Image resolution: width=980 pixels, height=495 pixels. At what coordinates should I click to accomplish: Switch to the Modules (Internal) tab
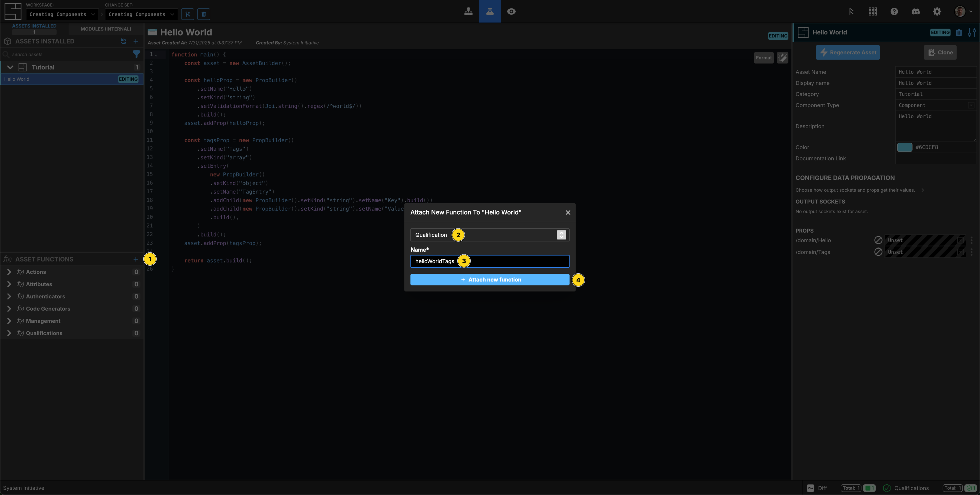pos(106,29)
